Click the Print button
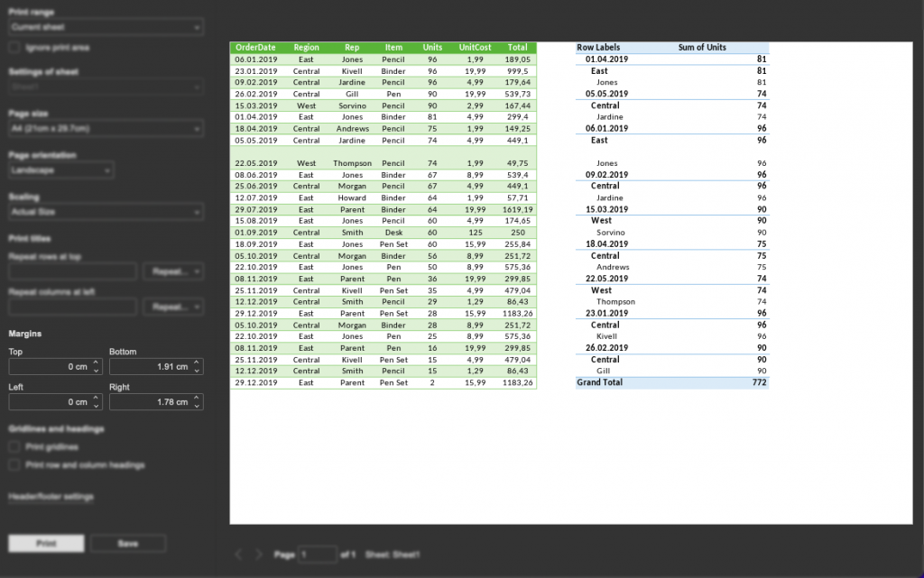The height and width of the screenshot is (578, 924). tap(45, 543)
